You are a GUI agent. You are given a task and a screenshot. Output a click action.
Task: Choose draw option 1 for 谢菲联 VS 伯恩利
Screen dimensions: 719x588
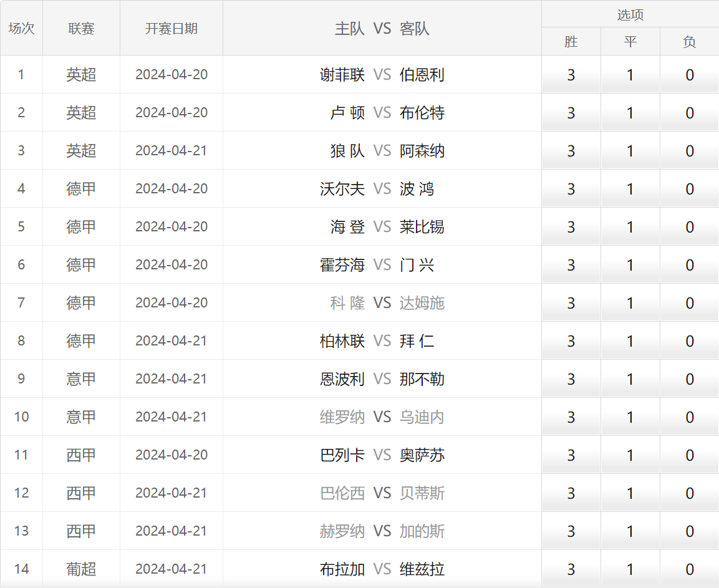pyautogui.click(x=630, y=75)
